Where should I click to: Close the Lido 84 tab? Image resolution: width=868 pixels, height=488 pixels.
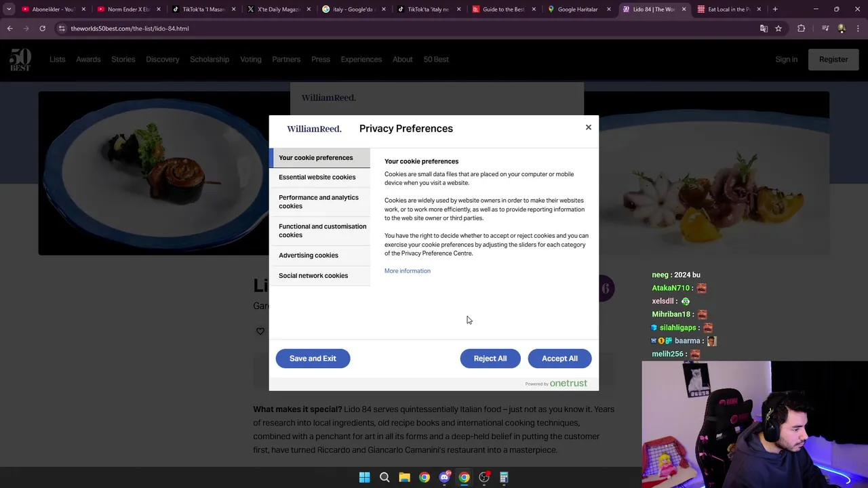684,9
